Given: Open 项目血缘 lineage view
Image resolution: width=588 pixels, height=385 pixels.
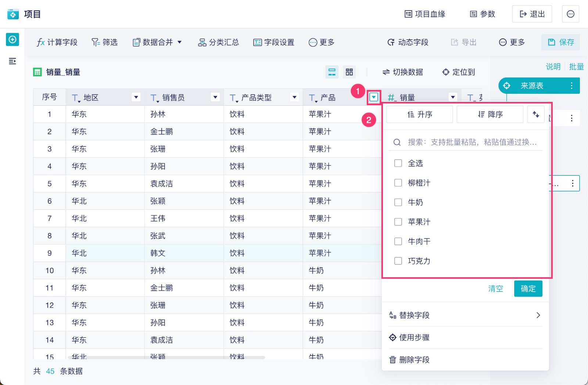Looking at the screenshot, I should [425, 14].
